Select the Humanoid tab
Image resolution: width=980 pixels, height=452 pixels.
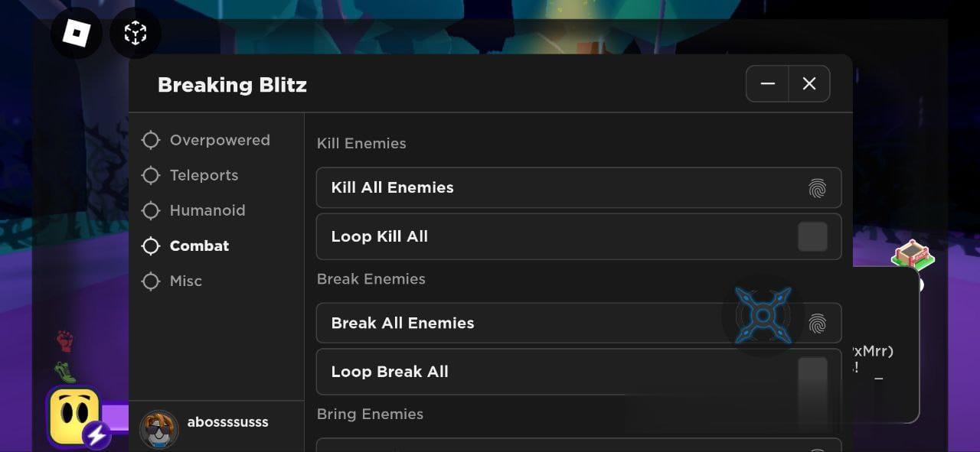(x=207, y=210)
